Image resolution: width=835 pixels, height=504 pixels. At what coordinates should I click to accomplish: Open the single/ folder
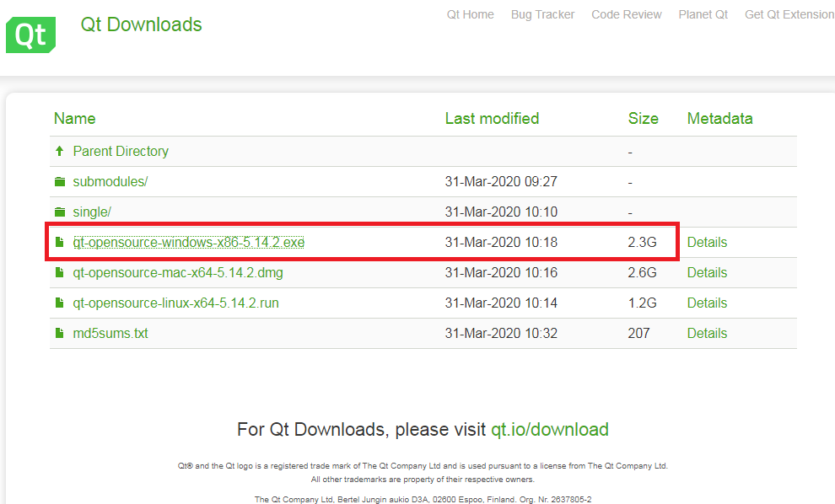click(92, 212)
